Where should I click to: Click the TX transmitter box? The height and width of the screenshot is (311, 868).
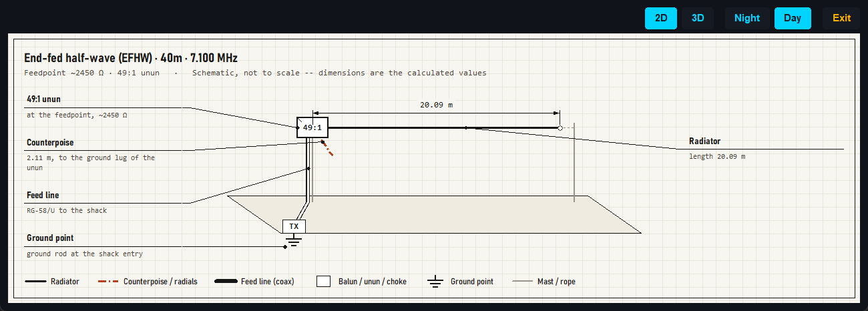point(294,226)
